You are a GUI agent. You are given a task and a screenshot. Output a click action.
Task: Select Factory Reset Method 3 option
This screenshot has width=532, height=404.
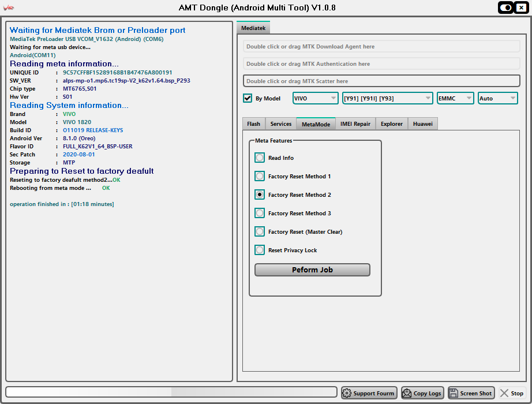[x=260, y=213]
